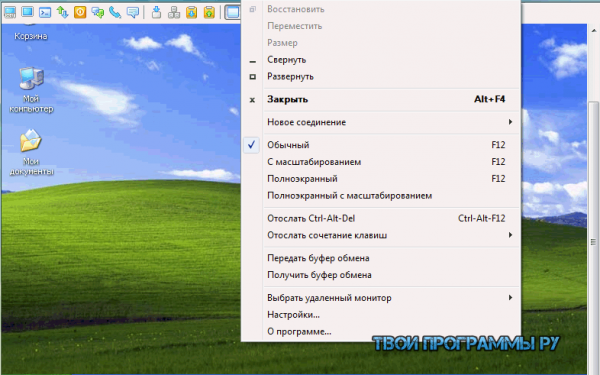The height and width of the screenshot is (375, 600).
Task: Switch to Полноэкранный view mode
Action: click(381, 179)
